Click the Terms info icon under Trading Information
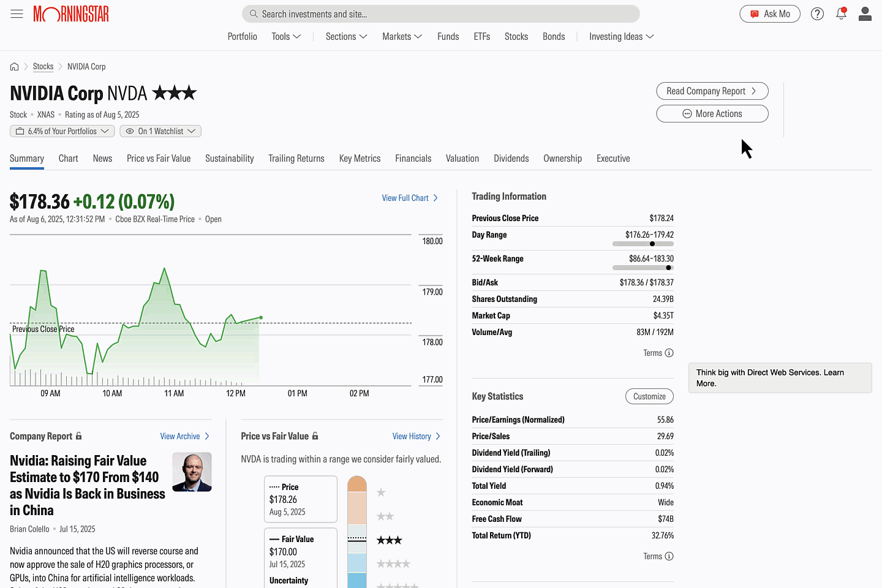Screen dimensions: 882x588 click(669, 353)
